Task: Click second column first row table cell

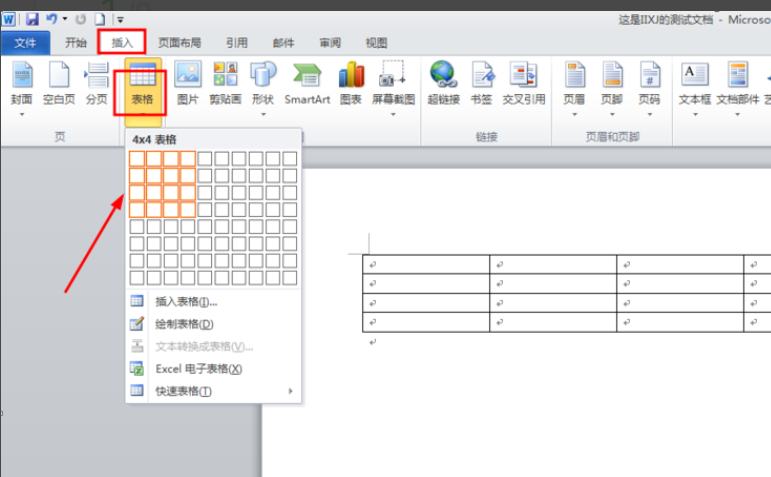Action: point(553,265)
